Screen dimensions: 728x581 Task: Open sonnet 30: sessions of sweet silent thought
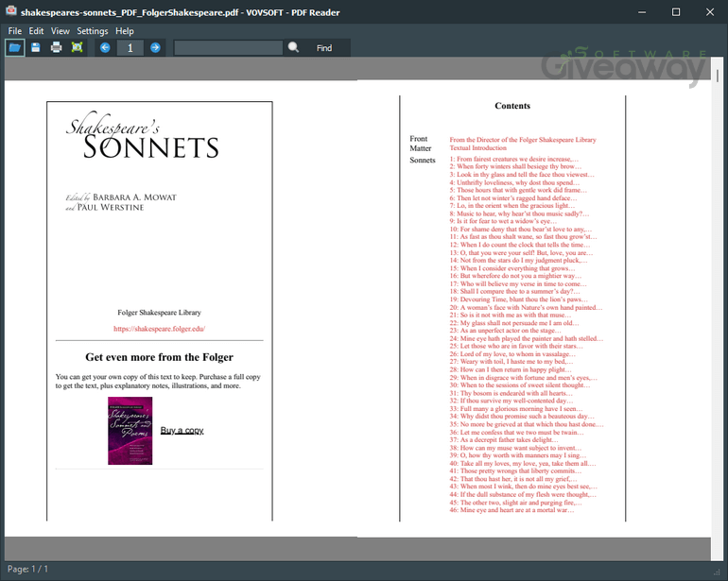520,385
